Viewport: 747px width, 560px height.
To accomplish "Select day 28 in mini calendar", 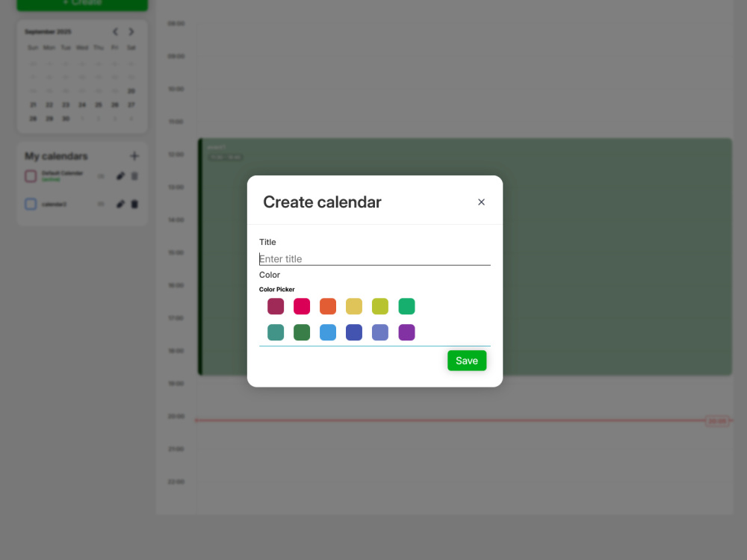I will click(x=33, y=119).
